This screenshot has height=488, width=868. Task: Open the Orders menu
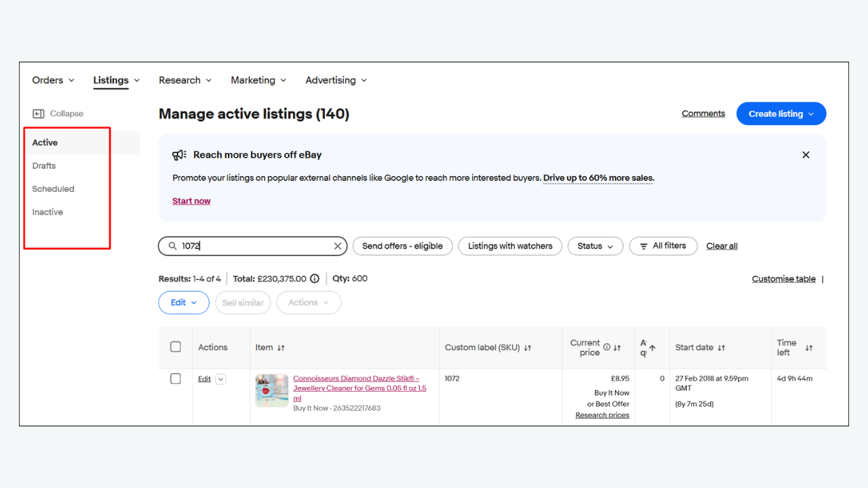[x=54, y=80]
